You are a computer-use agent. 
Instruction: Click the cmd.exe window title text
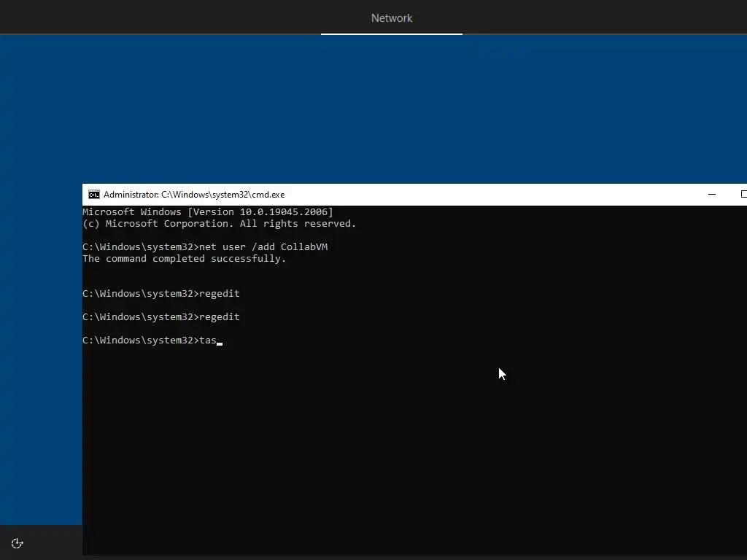click(x=194, y=194)
